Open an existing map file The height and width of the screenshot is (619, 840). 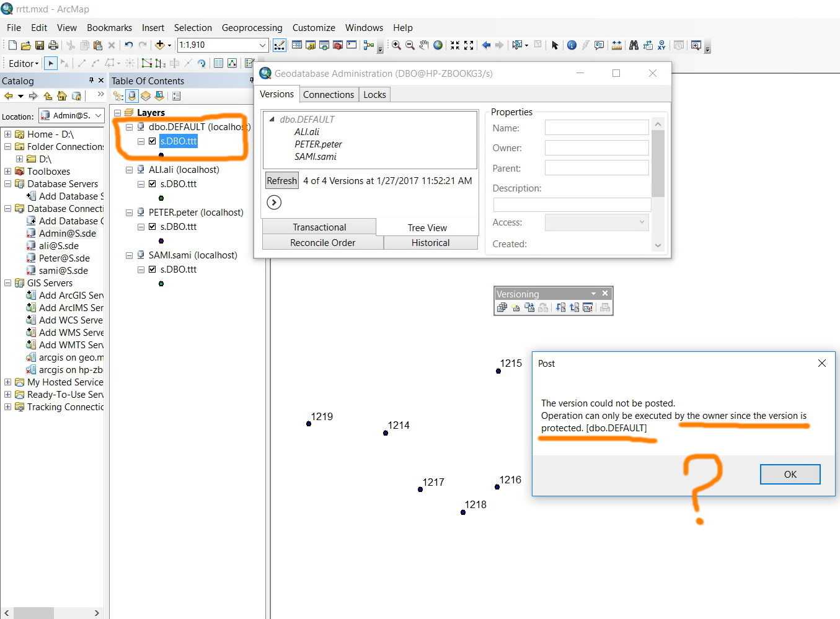pyautogui.click(x=25, y=45)
